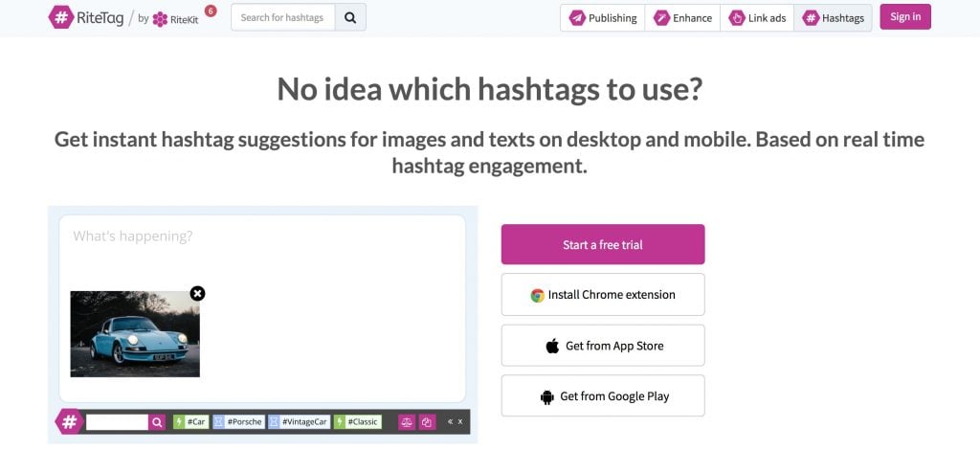Close the hashtag suggestion bar

(460, 422)
